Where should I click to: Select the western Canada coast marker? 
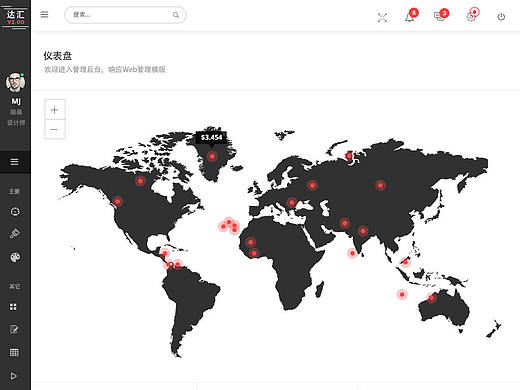click(118, 201)
